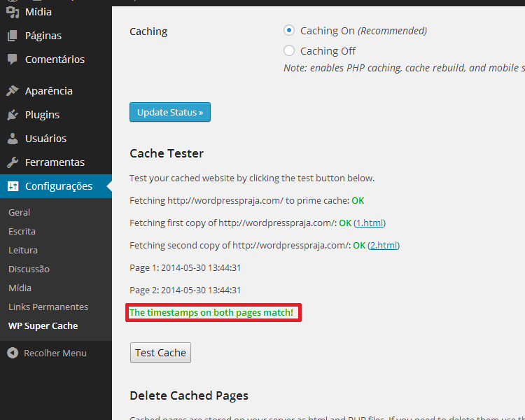This screenshot has height=420, width=525.
Task: Click 'The timestamps on both pages match!' message
Action: [x=211, y=312]
